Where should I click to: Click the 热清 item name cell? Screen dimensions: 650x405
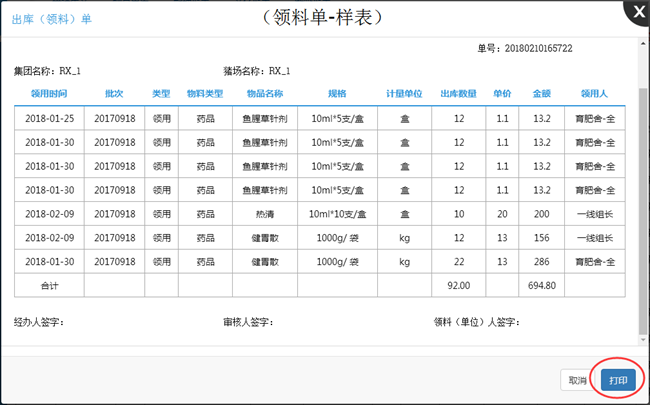point(265,214)
